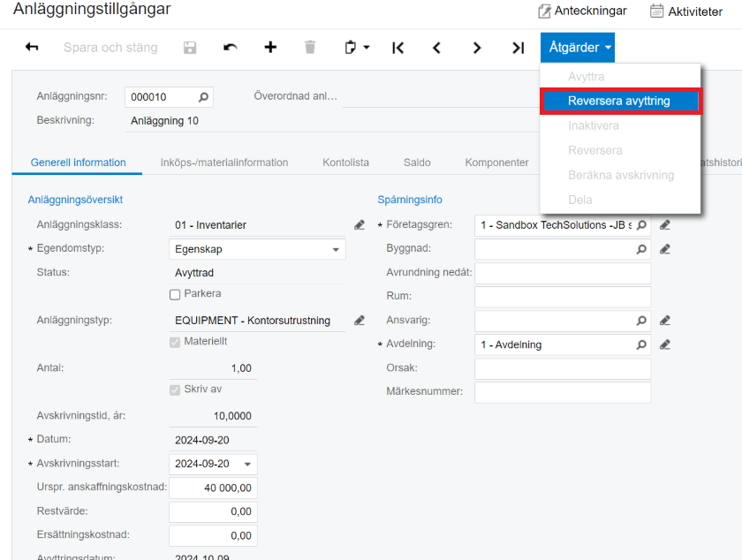Viewport: 742px width, 560px height.
Task: Switch to Saldo tab
Action: [417, 163]
